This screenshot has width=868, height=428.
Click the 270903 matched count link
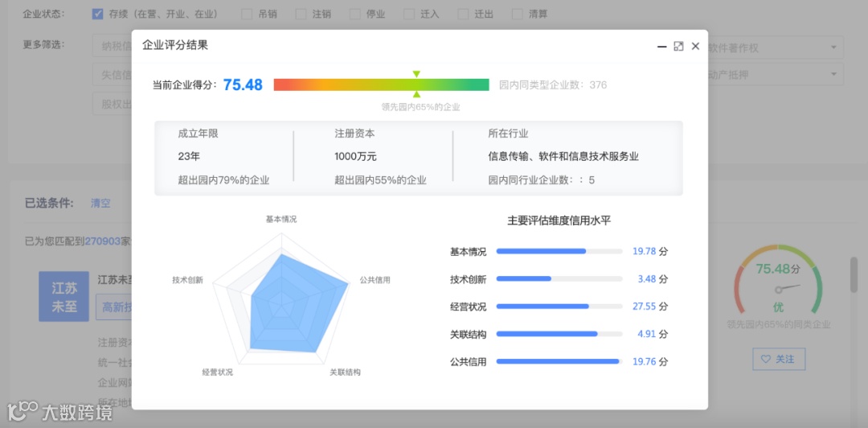tap(102, 241)
